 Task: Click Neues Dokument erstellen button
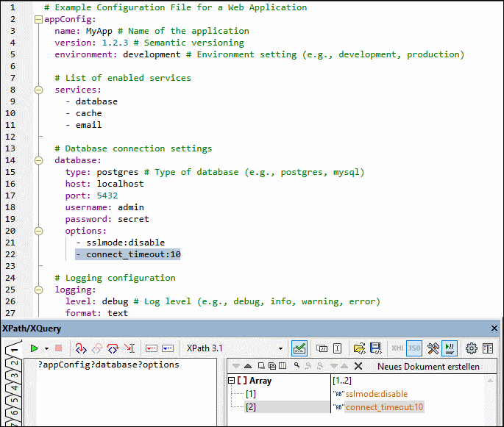coord(428,366)
